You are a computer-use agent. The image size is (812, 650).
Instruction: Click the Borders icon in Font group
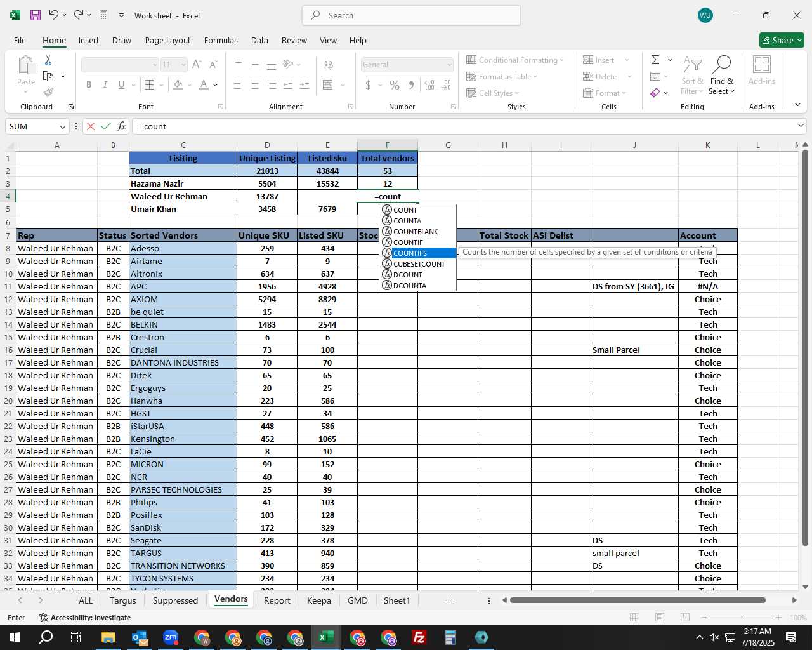click(x=149, y=84)
